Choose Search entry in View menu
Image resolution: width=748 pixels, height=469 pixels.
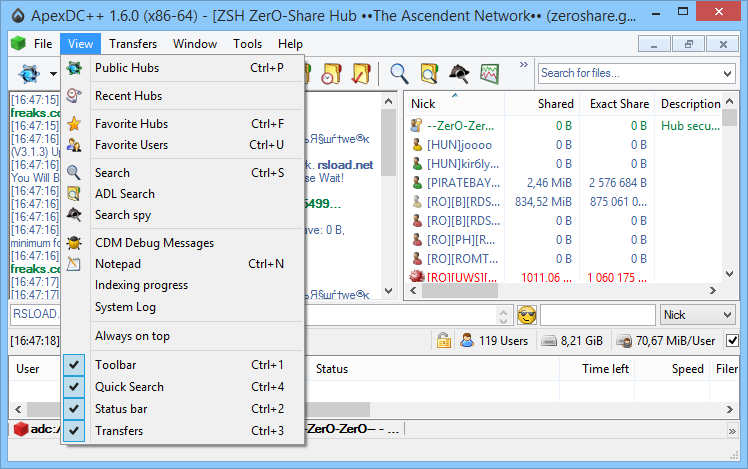point(183,173)
